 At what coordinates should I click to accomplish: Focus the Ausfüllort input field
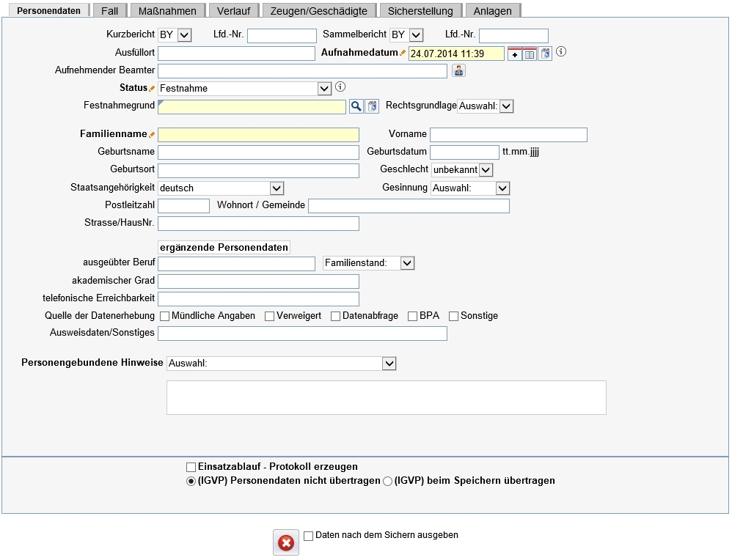(237, 54)
